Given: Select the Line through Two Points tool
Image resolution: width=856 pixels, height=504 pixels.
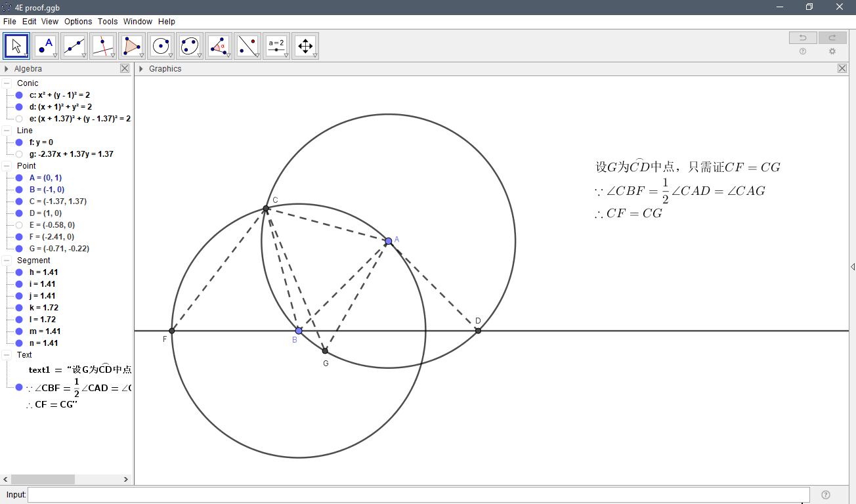Looking at the screenshot, I should 74,45.
